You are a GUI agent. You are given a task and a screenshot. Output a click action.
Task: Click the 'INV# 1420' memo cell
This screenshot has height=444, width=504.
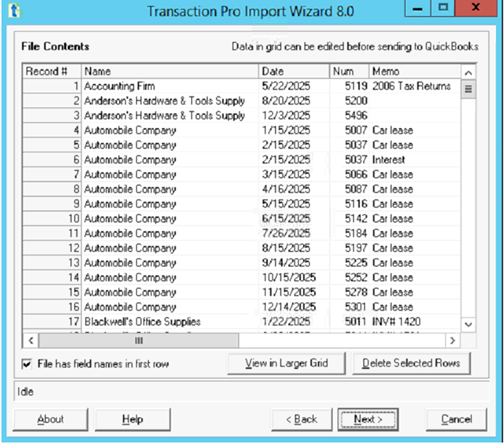415,321
